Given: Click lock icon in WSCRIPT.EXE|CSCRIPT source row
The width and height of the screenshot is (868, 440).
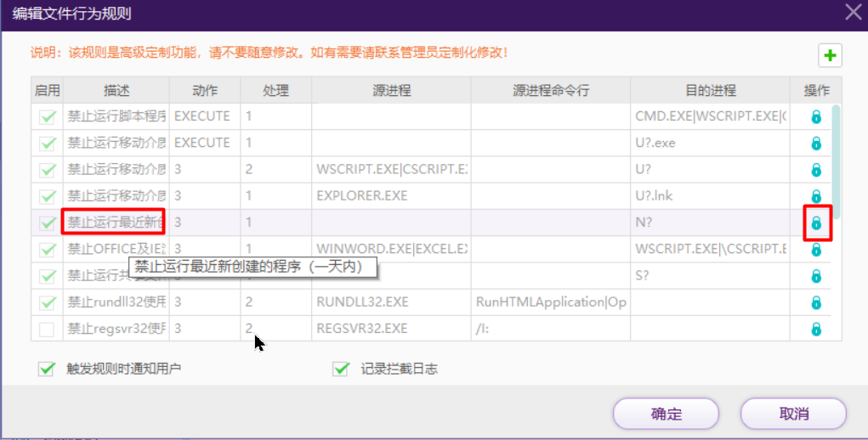Looking at the screenshot, I should click(816, 170).
